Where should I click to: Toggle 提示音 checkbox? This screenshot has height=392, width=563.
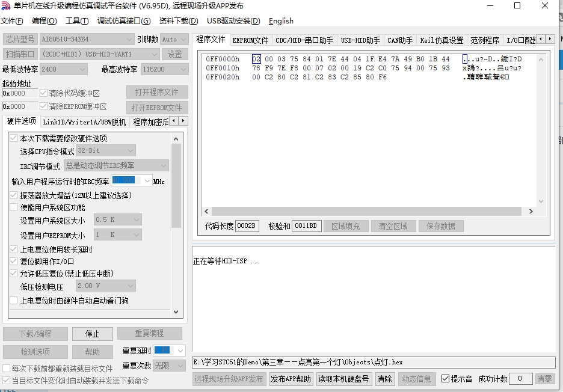(445, 378)
